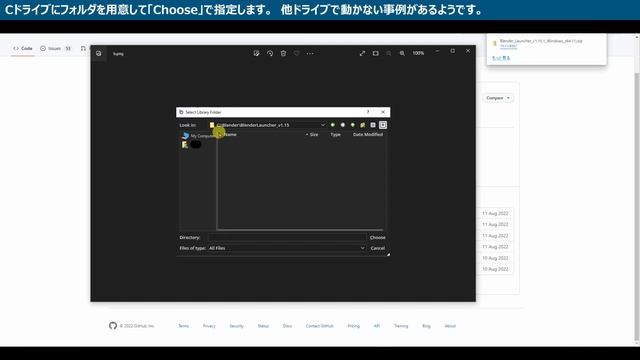Open the Issues tab on GitHub

55,48
